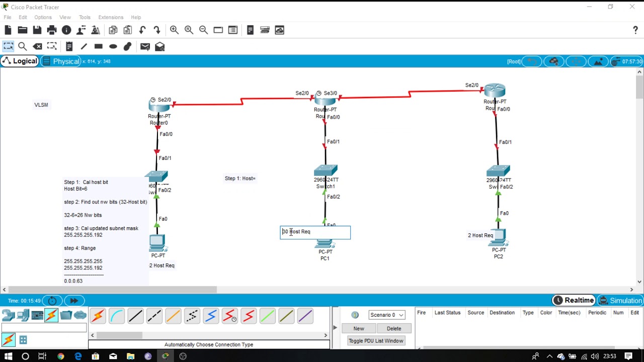Click the 30 Host Req text field
This screenshot has height=362, width=644.
(x=315, y=232)
